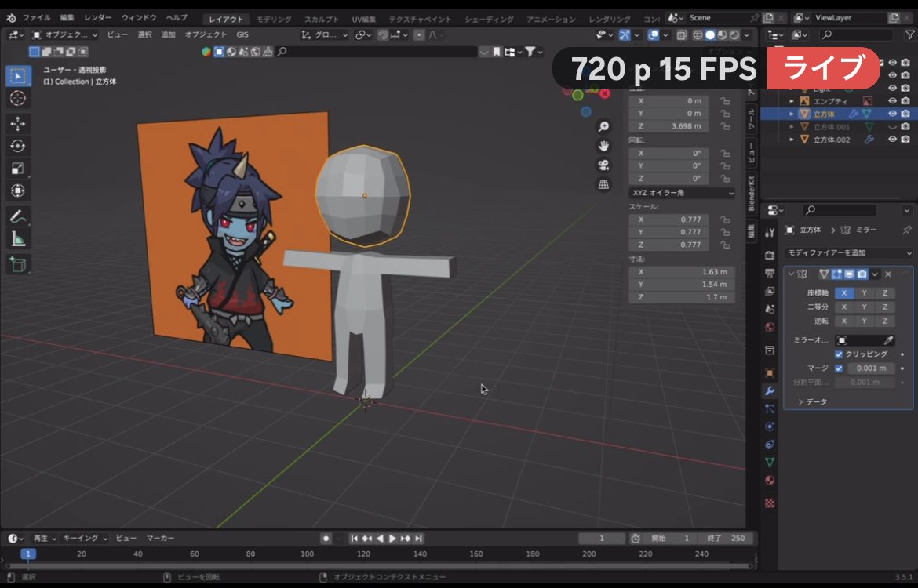This screenshot has width=918, height=588.
Task: Uncheck the マージ checkbox
Action: pyautogui.click(x=839, y=368)
